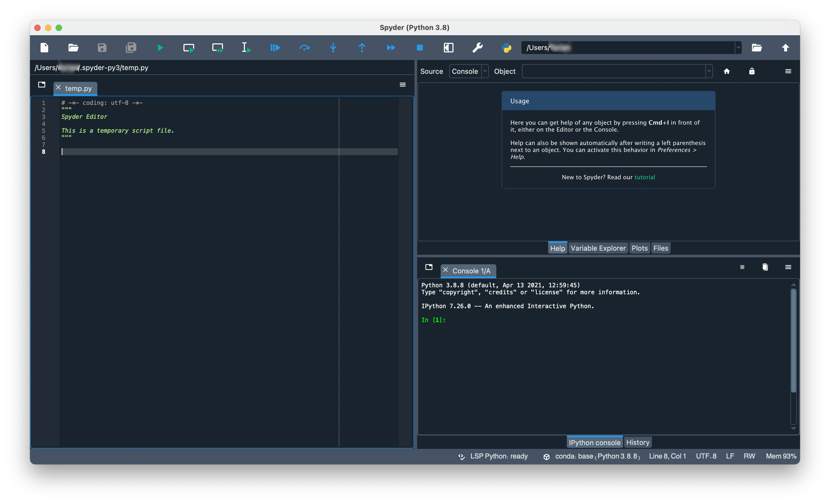This screenshot has height=504, width=830.
Task: Click the Stop debugging square button
Action: (420, 48)
